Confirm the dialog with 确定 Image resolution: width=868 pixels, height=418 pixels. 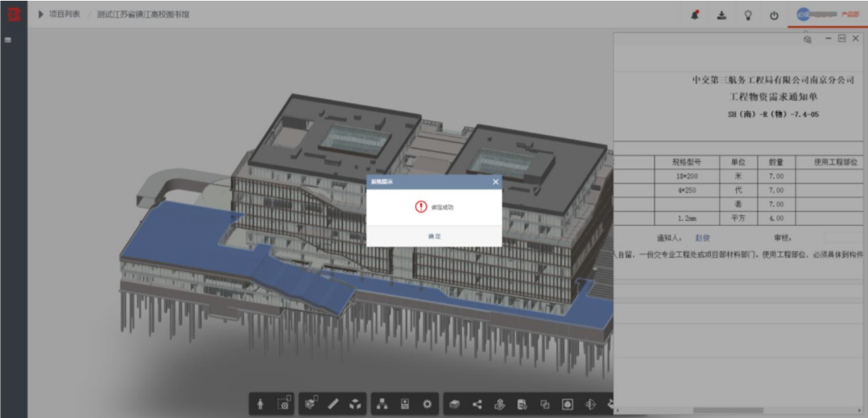pyautogui.click(x=435, y=236)
